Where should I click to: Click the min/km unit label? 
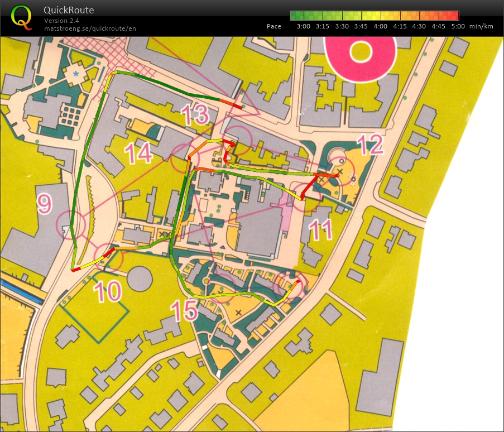pos(481,26)
